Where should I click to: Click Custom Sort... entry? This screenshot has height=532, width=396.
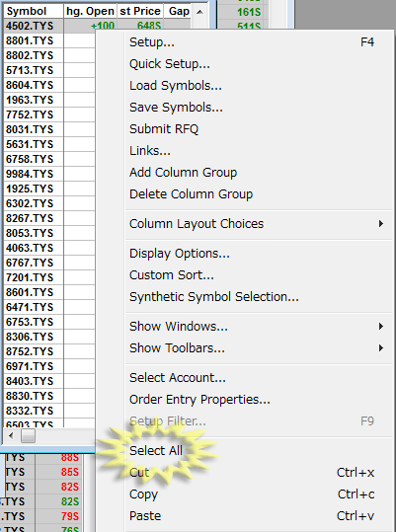pos(172,275)
